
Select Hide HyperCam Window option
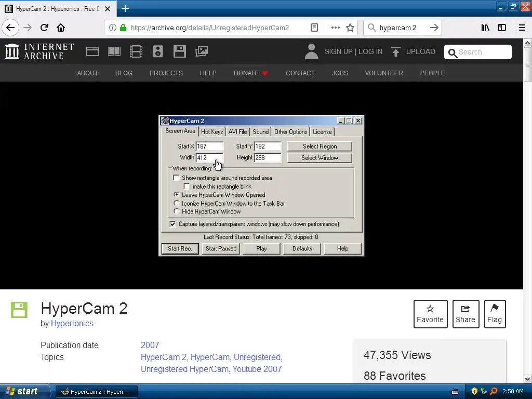tap(176, 211)
